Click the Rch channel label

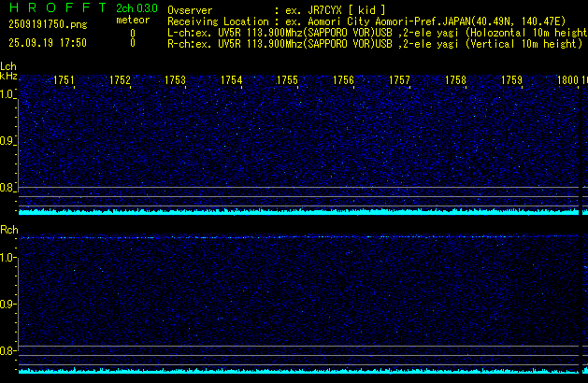tap(8, 229)
